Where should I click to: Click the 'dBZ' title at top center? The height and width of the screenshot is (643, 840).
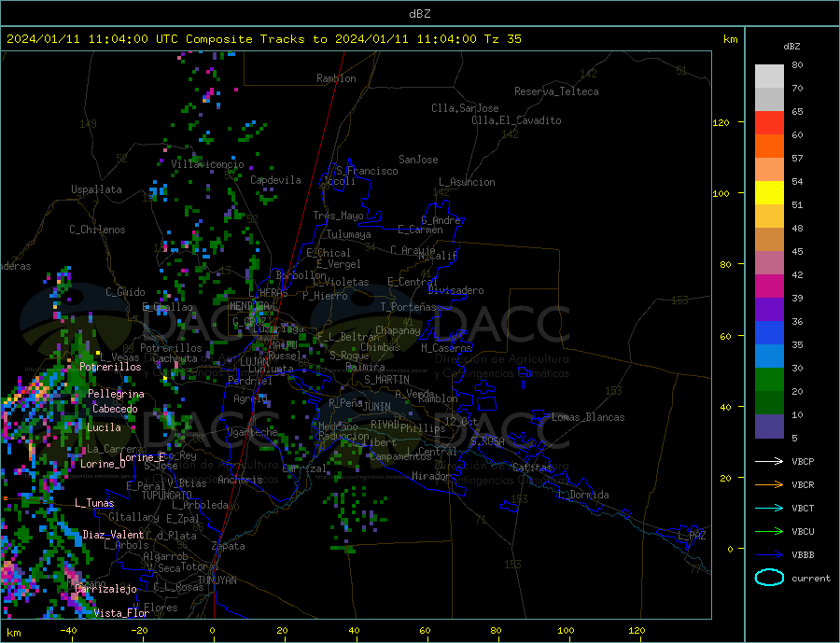(x=419, y=14)
